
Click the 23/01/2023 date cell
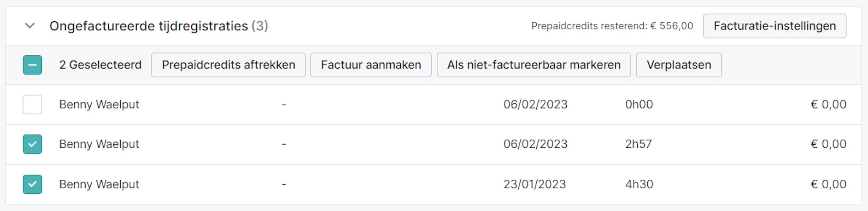[535, 184]
